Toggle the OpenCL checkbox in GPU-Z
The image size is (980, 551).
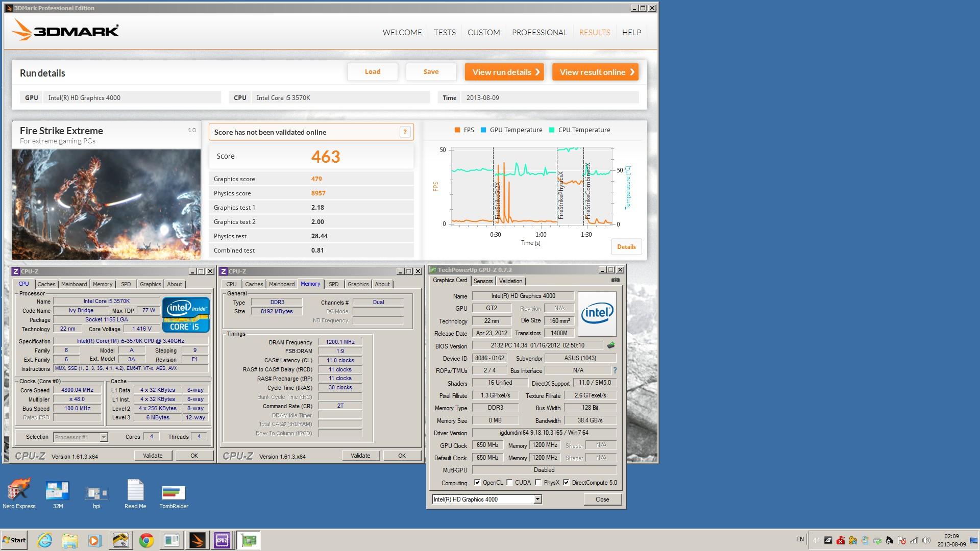click(x=477, y=483)
